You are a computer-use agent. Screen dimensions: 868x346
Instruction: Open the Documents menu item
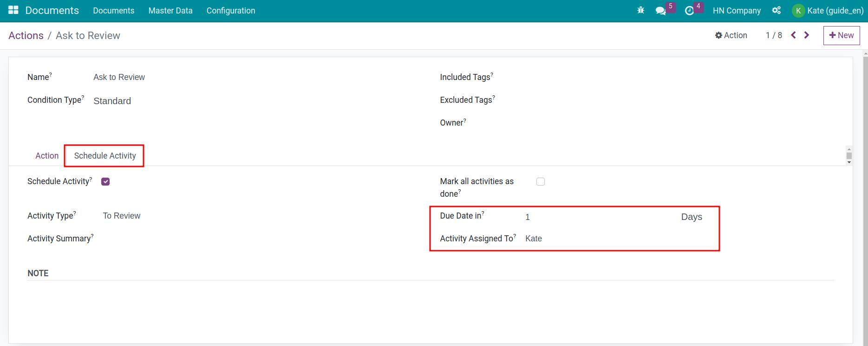[114, 11]
